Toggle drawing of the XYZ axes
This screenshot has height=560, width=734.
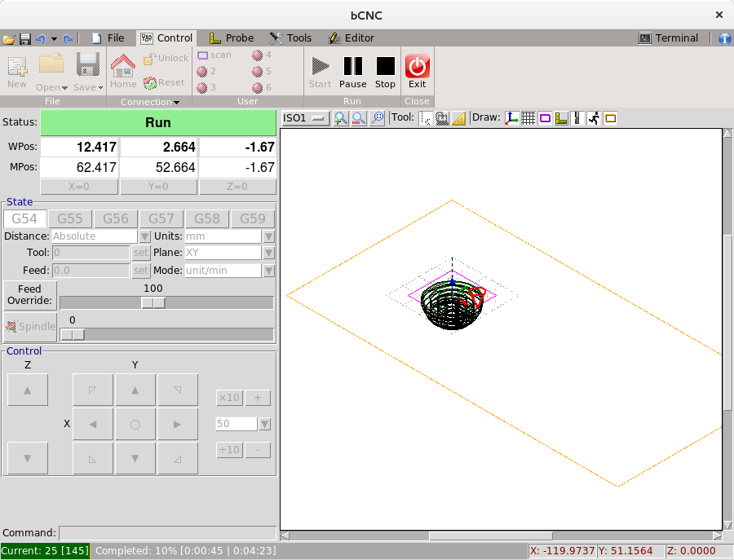pyautogui.click(x=511, y=118)
